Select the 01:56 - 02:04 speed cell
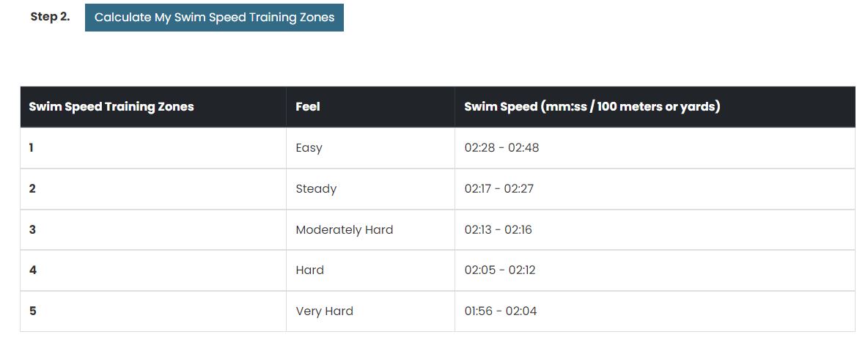868x340 pixels. click(x=500, y=311)
